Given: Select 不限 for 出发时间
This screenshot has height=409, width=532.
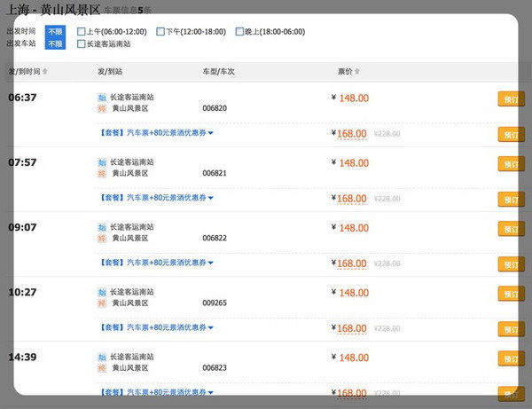Looking at the screenshot, I should click(55, 32).
